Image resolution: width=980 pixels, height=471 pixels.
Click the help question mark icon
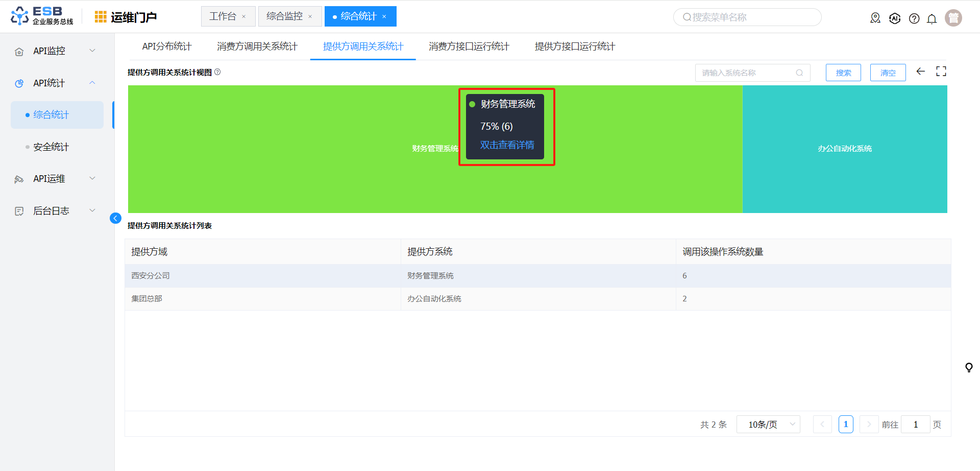[914, 18]
